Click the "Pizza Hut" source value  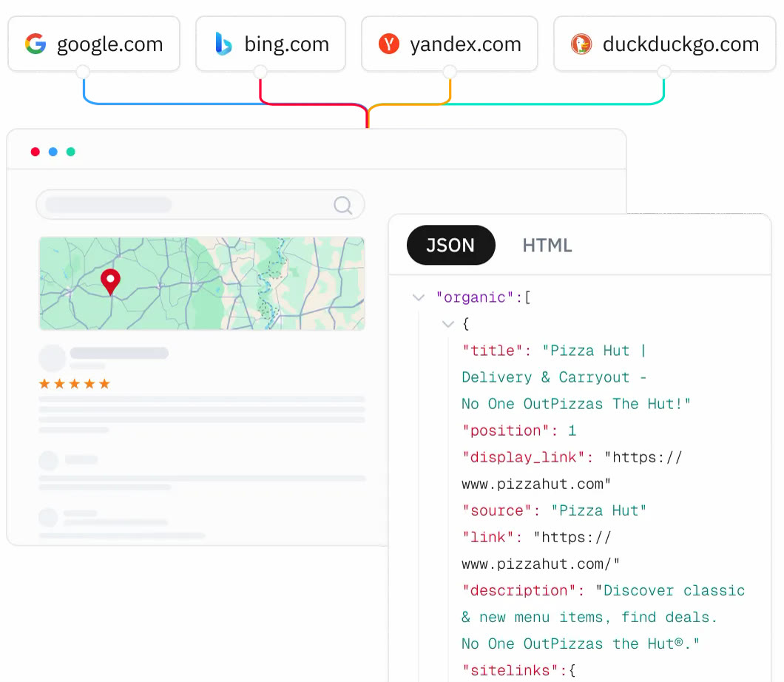click(599, 510)
